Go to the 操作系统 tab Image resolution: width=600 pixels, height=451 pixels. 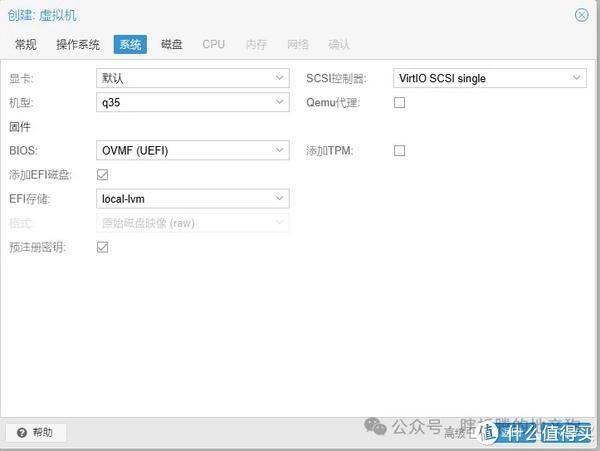coord(78,45)
